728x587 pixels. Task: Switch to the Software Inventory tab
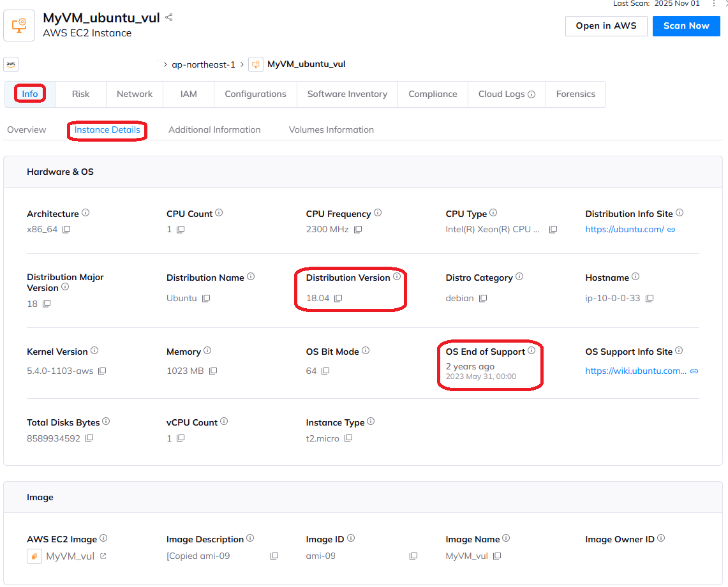click(347, 94)
